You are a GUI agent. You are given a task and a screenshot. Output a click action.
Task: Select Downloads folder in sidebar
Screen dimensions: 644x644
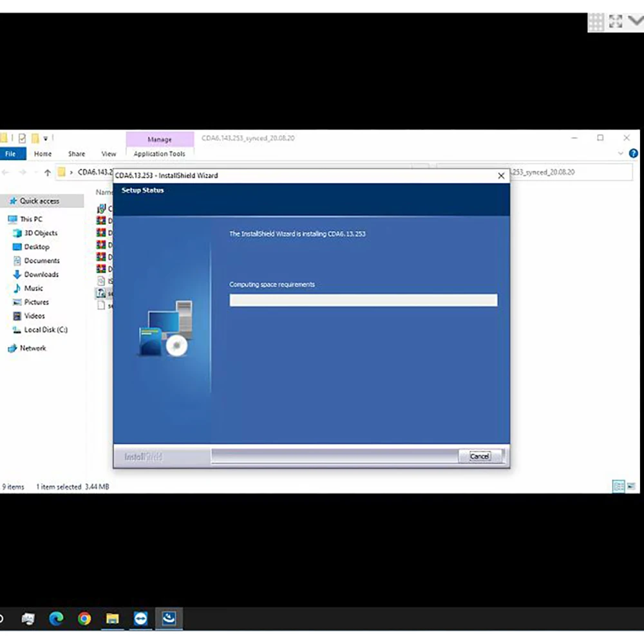click(x=41, y=274)
